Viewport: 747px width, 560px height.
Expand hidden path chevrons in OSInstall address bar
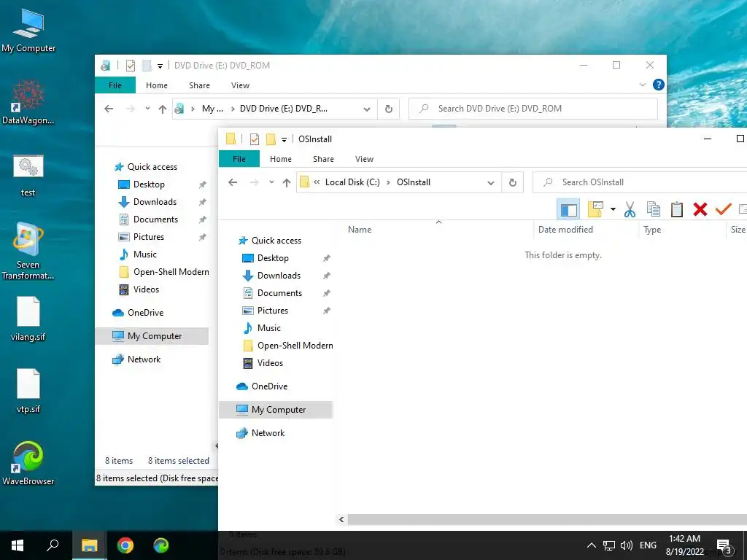[x=317, y=182]
